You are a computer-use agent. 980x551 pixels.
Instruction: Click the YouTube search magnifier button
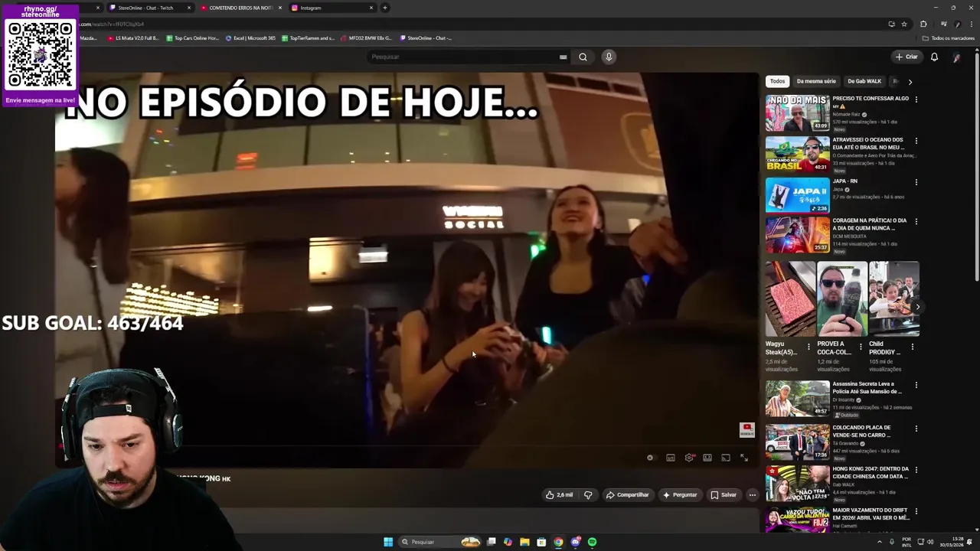[x=583, y=57]
